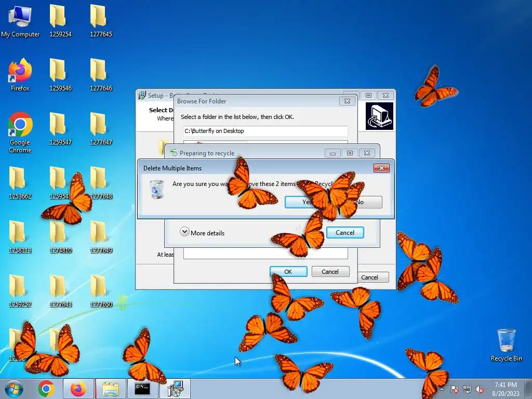Viewport: 532px width, 399px height.
Task: Click the network status tray icon
Action: point(467,390)
